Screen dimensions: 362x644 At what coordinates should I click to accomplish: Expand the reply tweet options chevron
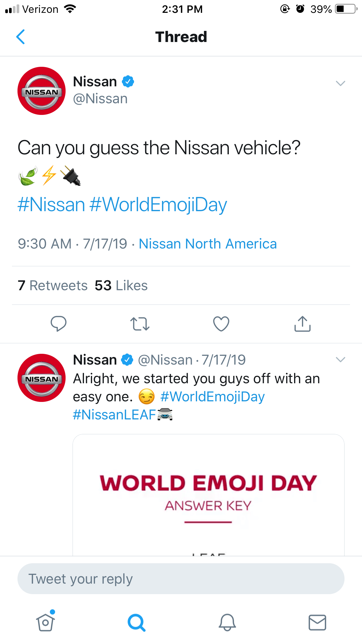coord(340,360)
